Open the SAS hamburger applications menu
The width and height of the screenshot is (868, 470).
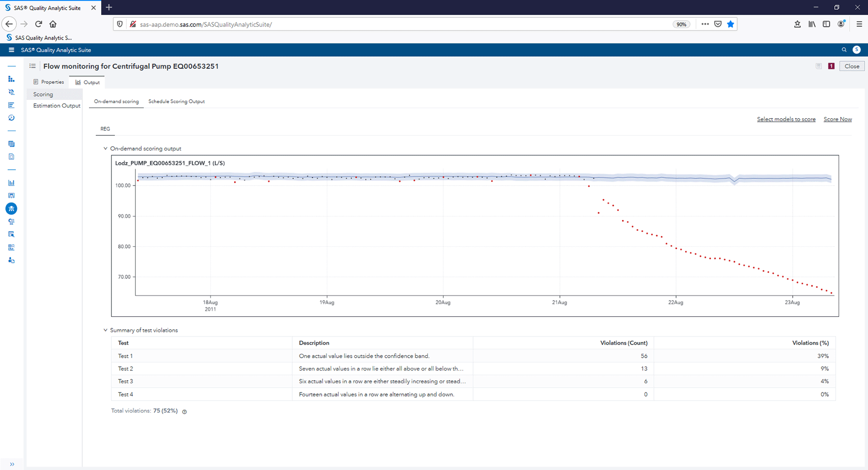12,50
